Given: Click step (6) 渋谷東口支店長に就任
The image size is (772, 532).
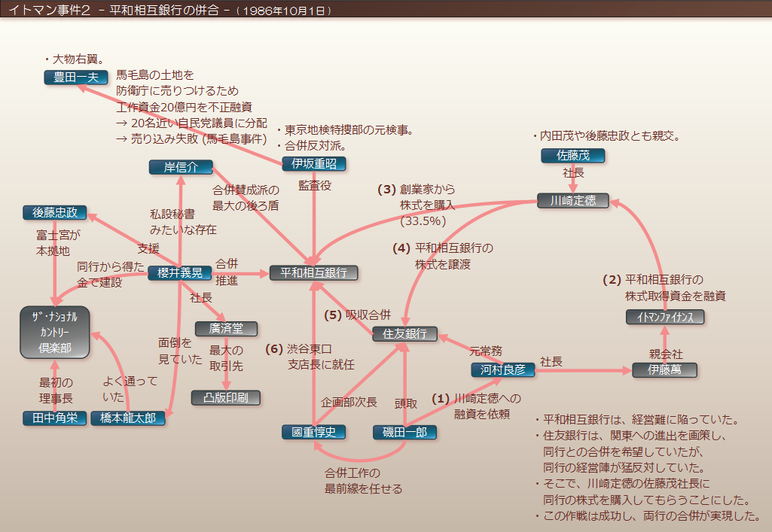Looking at the screenshot, I should pyautogui.click(x=310, y=357).
